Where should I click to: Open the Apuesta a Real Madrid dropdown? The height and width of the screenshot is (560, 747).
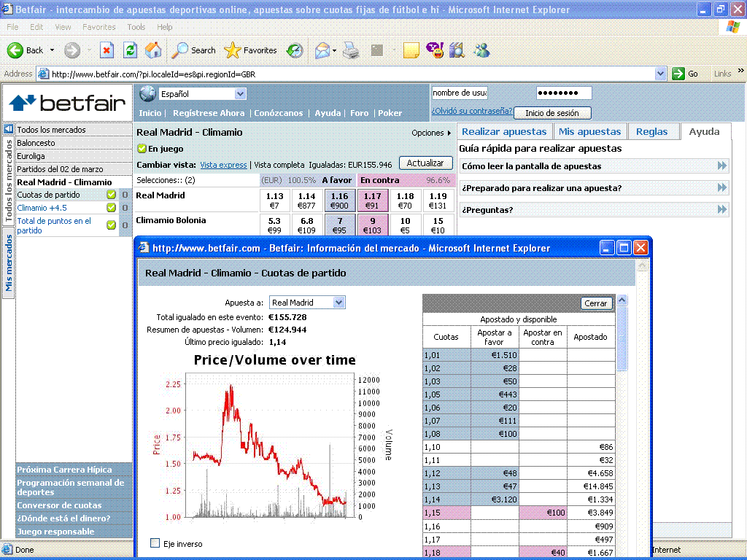pyautogui.click(x=338, y=303)
